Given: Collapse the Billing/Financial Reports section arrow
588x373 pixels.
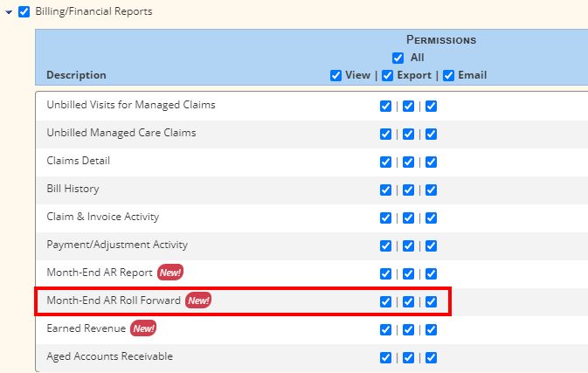Looking at the screenshot, I should (x=9, y=12).
